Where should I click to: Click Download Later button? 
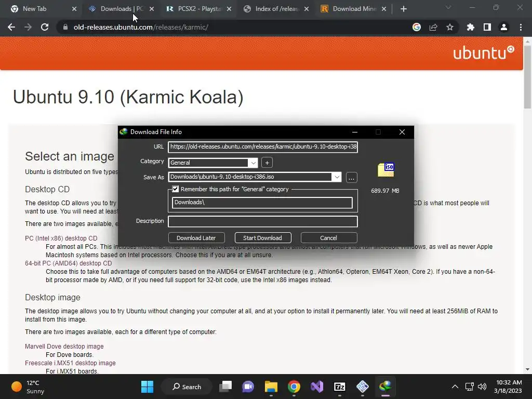196,238
